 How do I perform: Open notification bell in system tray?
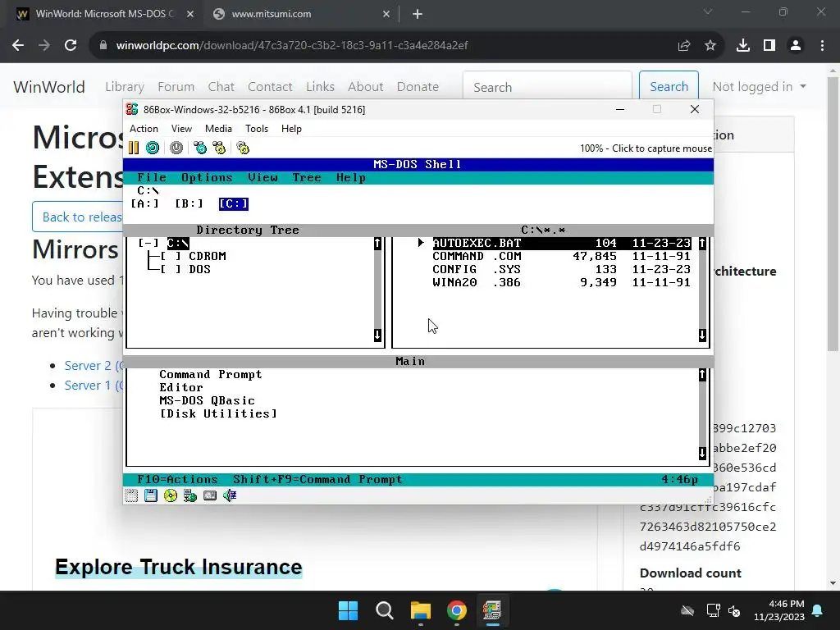(x=818, y=610)
